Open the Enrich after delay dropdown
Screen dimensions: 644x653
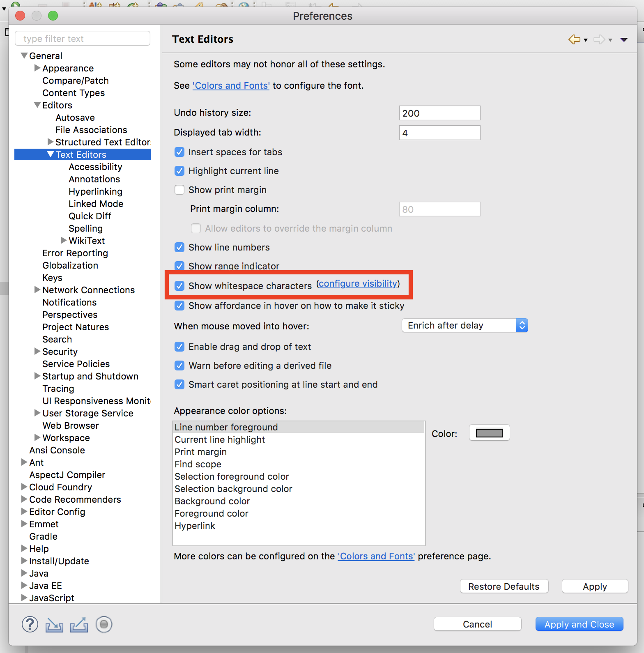pos(465,325)
